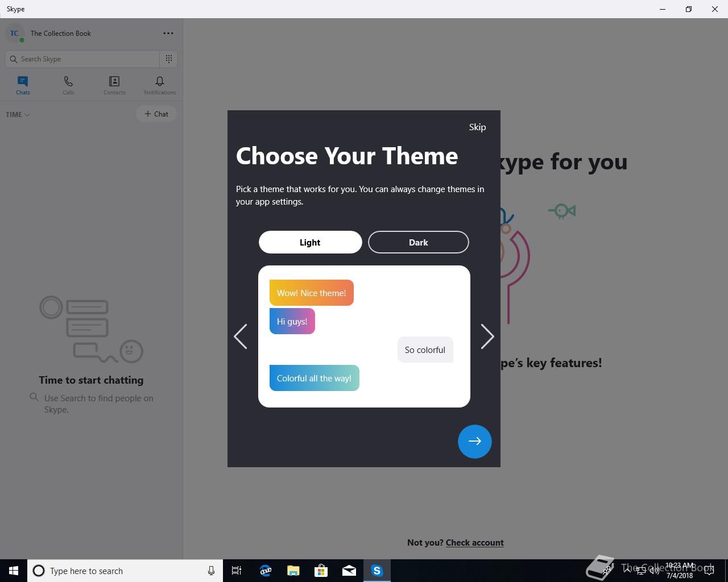Open the Windows Start menu

(14, 571)
